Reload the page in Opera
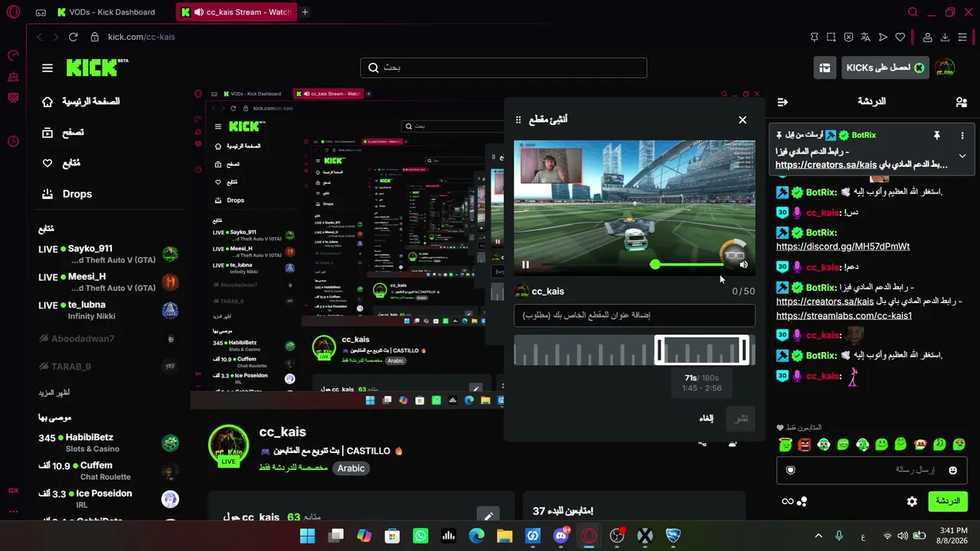Viewport: 980px width, 551px height. click(73, 37)
